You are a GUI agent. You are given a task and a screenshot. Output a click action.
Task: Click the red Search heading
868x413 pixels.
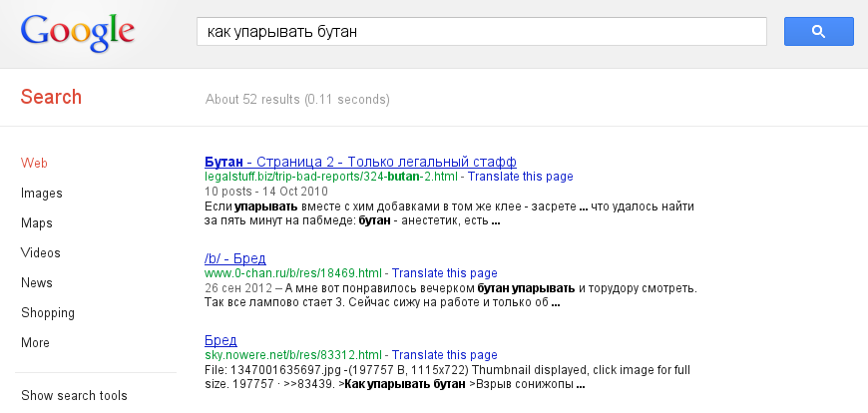tap(51, 98)
